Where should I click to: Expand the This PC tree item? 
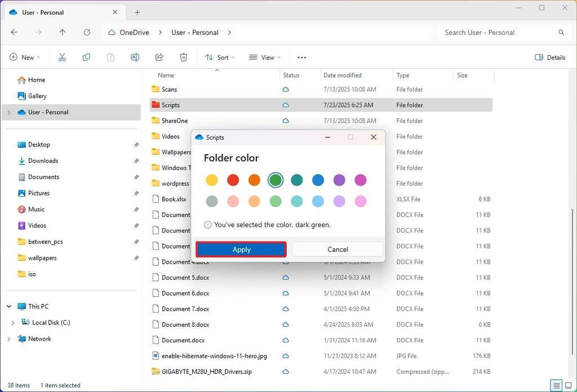[x=8, y=306]
